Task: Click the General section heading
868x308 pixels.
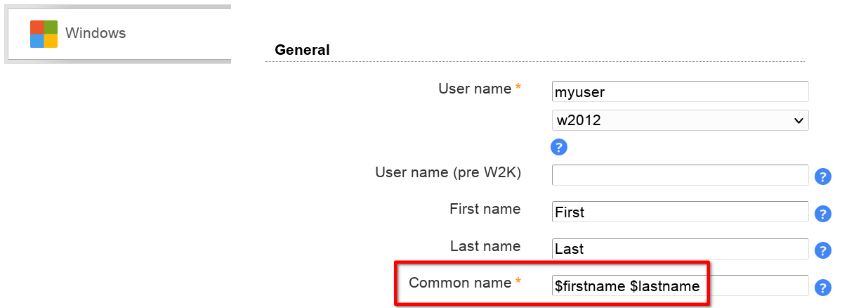Action: click(x=302, y=50)
